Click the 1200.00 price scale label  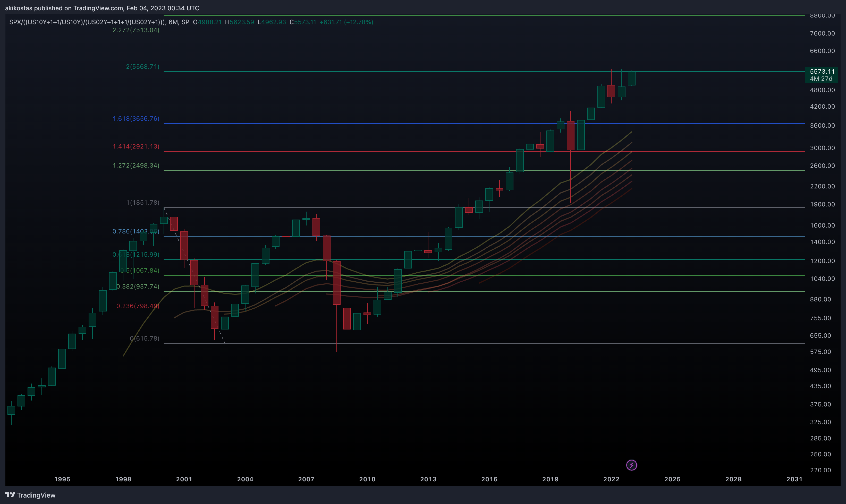(x=822, y=261)
